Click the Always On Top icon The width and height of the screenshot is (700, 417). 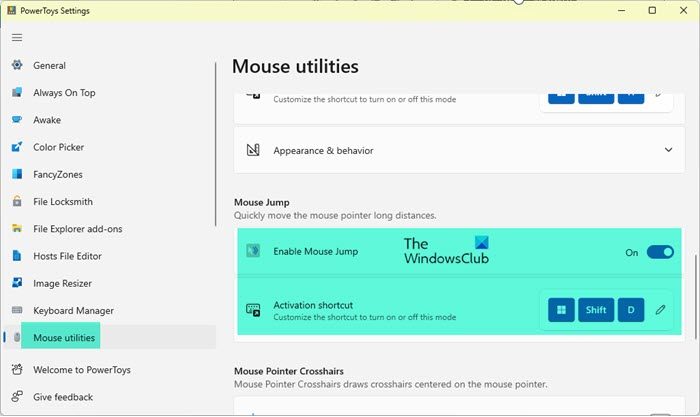coord(17,92)
